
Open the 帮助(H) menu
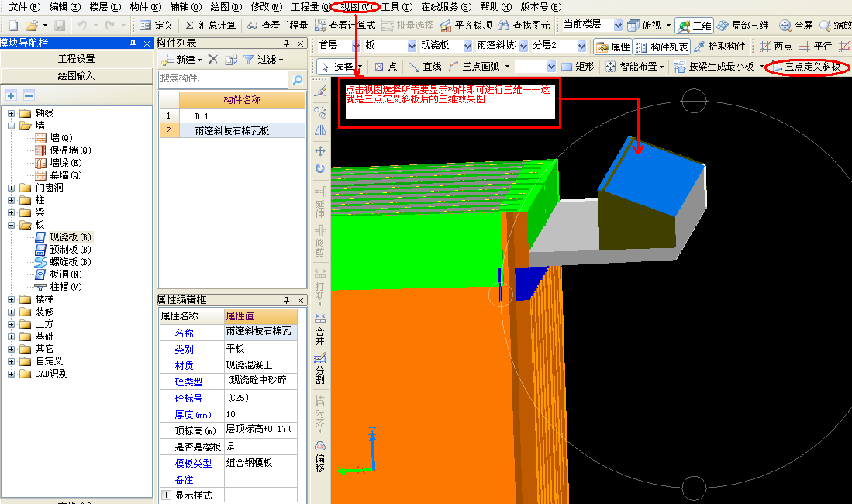496,7
